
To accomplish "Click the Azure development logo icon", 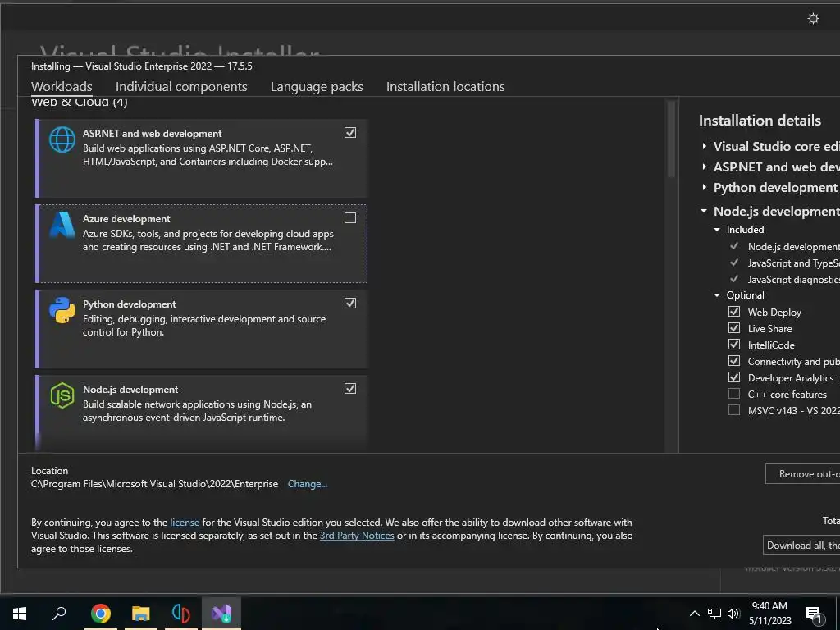I will point(62,225).
